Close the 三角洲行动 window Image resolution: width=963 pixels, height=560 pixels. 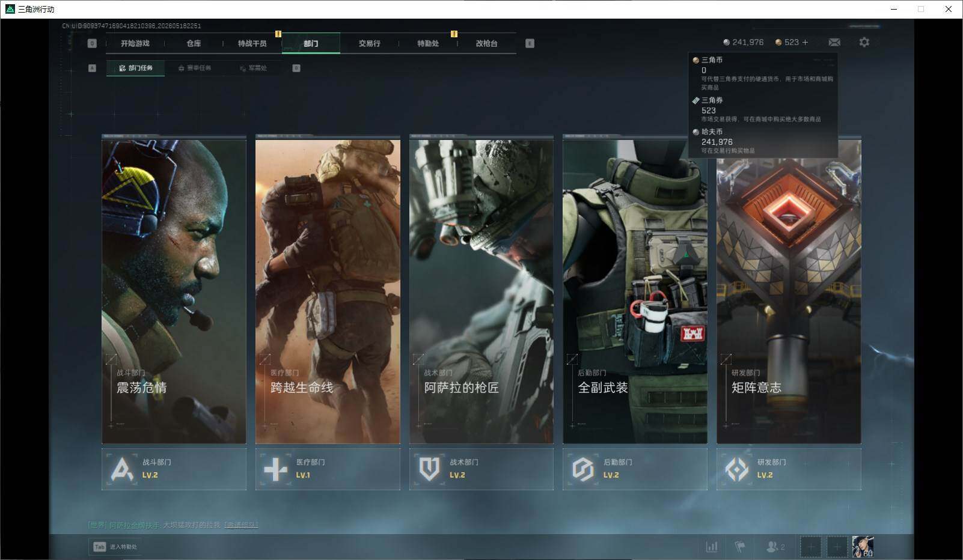[949, 9]
